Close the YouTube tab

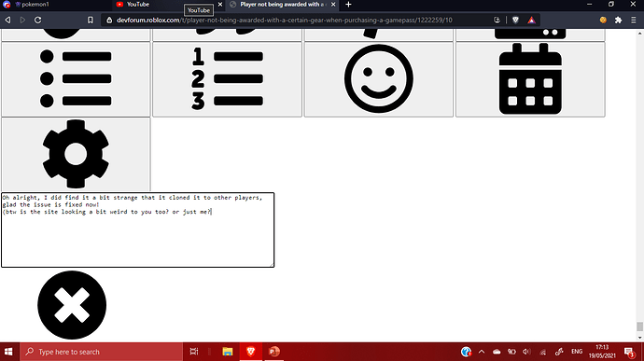pos(220,5)
